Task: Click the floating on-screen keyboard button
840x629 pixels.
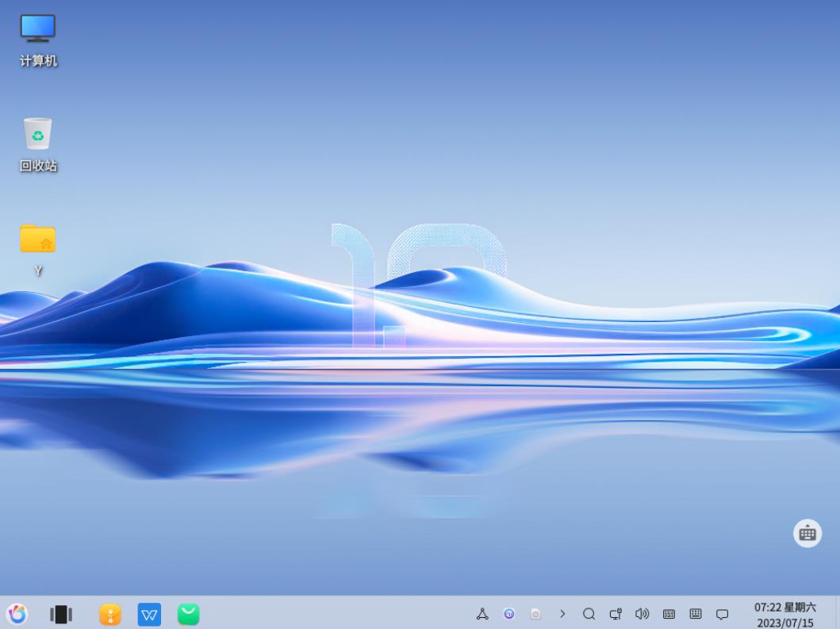Action: 807,533
